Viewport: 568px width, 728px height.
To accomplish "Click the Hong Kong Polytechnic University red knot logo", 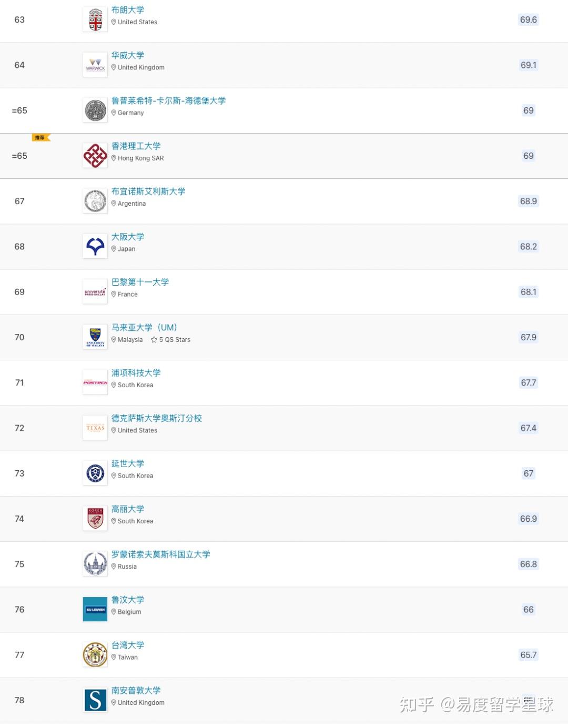I will click(x=95, y=156).
